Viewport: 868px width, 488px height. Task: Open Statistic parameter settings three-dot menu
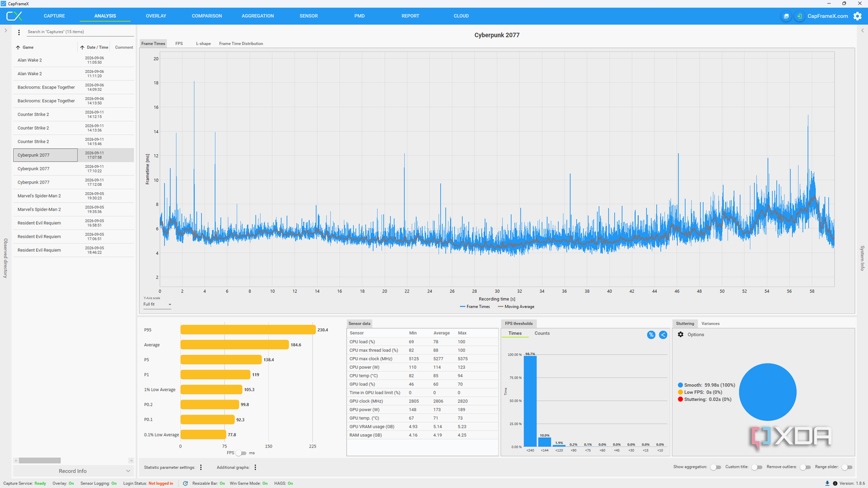201,467
